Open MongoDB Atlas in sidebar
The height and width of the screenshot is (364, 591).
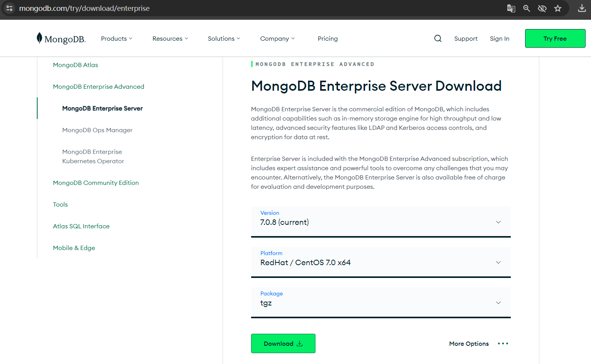pos(76,65)
